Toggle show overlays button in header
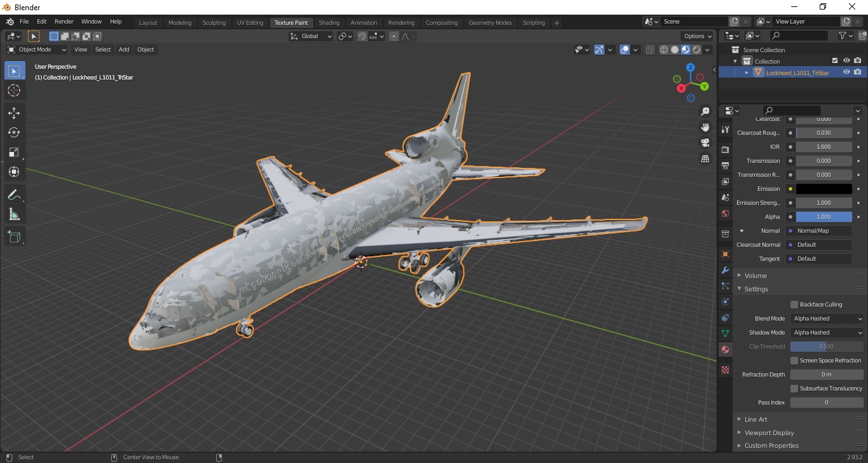The height and width of the screenshot is (463, 868). click(x=625, y=50)
